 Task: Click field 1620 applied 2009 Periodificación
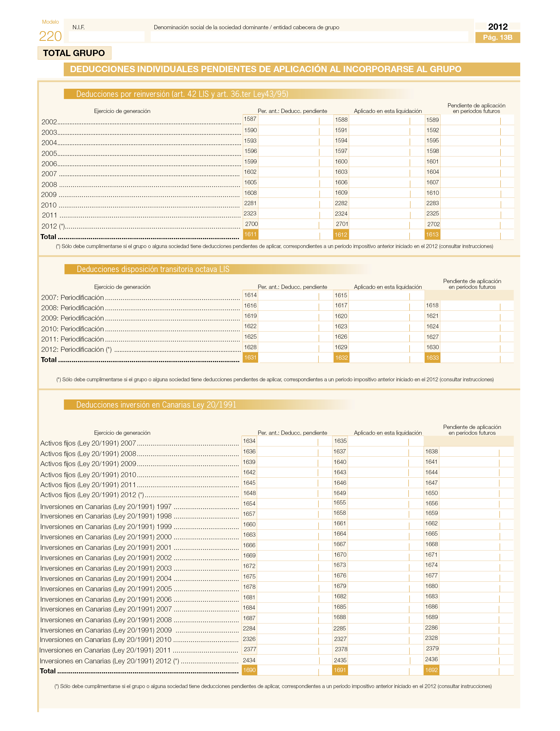pyautogui.click(x=387, y=316)
